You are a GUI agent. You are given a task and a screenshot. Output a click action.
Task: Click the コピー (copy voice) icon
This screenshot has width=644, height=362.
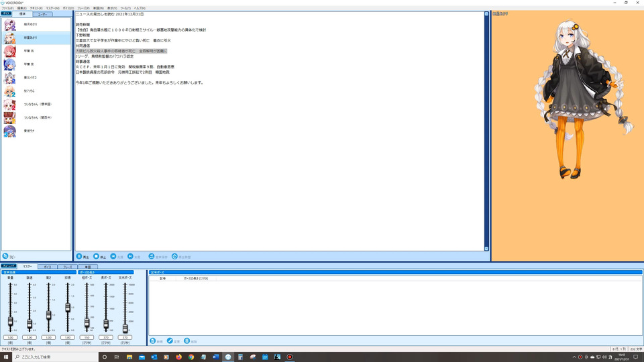[x=5, y=256]
